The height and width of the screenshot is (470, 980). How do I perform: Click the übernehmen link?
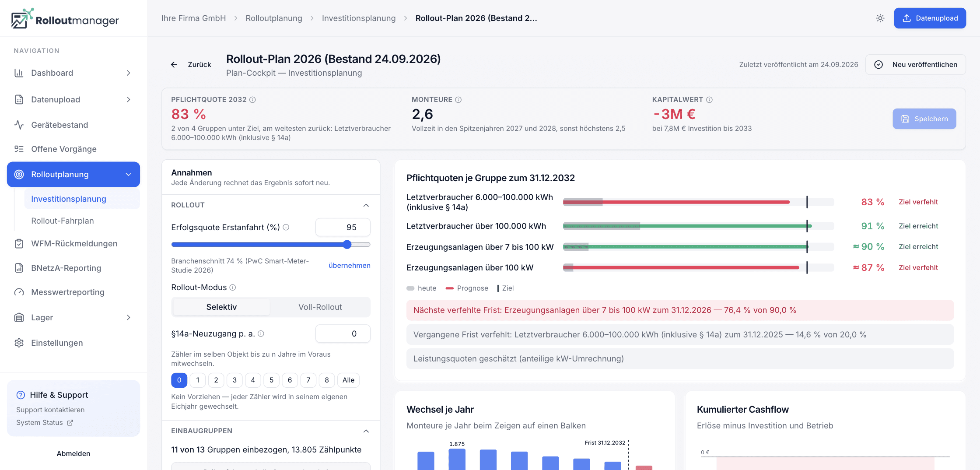[x=350, y=265]
